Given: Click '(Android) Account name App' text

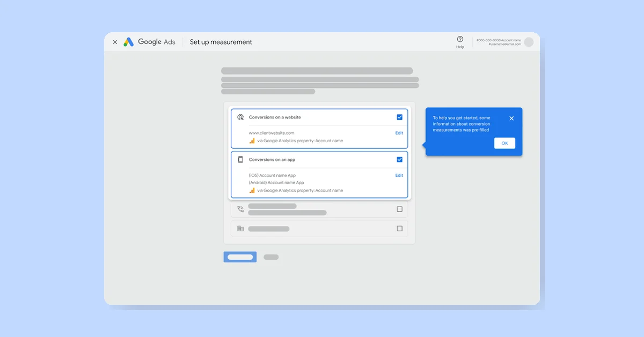Looking at the screenshot, I should coord(276,182).
